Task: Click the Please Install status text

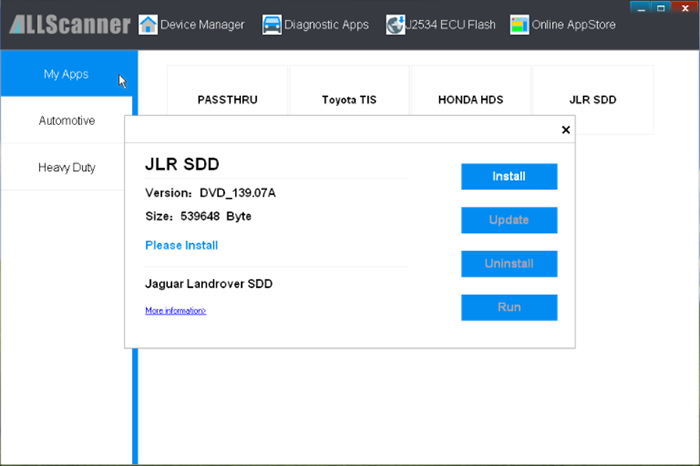Action: [x=181, y=245]
